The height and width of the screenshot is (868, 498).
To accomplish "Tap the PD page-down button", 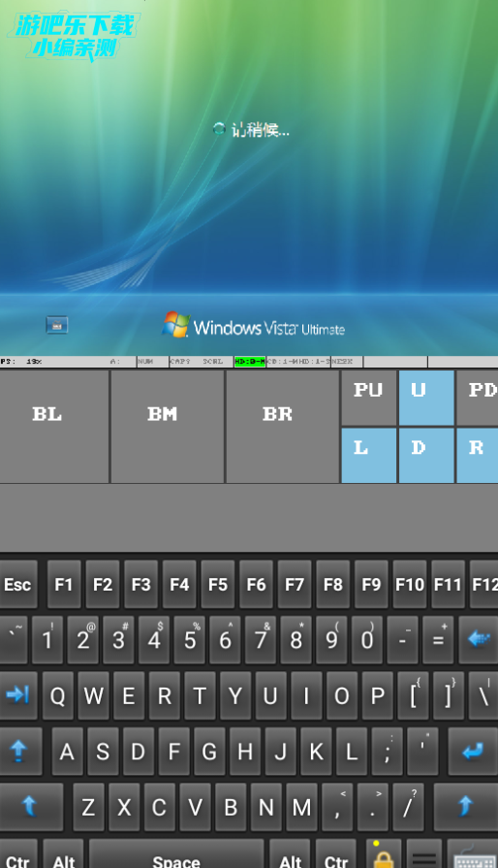I will [478, 398].
